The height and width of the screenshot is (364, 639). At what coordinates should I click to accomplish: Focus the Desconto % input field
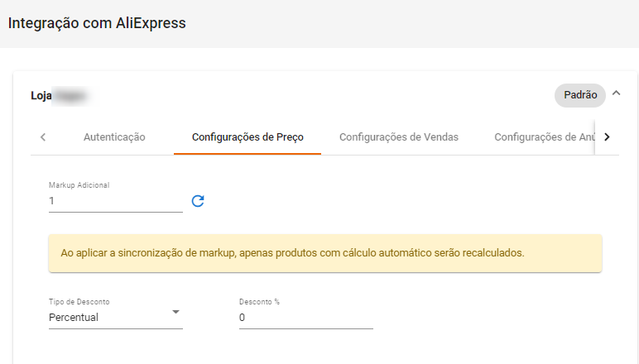[x=306, y=318]
